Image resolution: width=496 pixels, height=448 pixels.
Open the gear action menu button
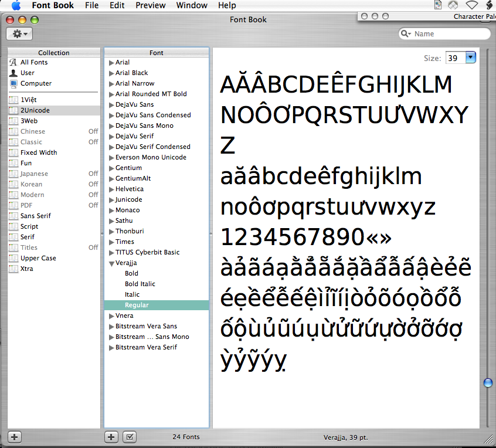[19, 34]
